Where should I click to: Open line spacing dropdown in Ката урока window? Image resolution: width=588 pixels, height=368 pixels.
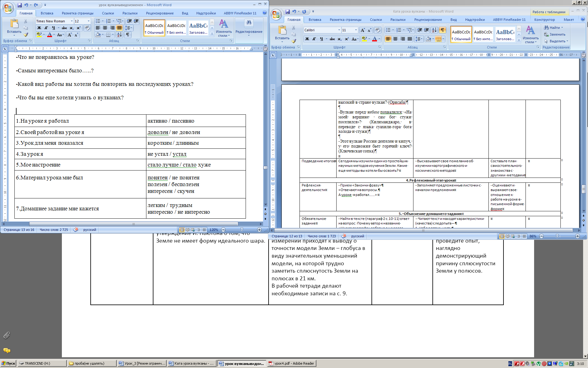tap(418, 39)
